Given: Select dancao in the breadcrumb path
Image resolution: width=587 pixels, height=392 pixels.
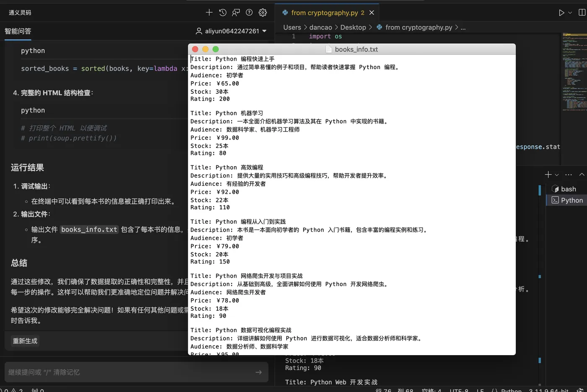Looking at the screenshot, I should click(320, 27).
